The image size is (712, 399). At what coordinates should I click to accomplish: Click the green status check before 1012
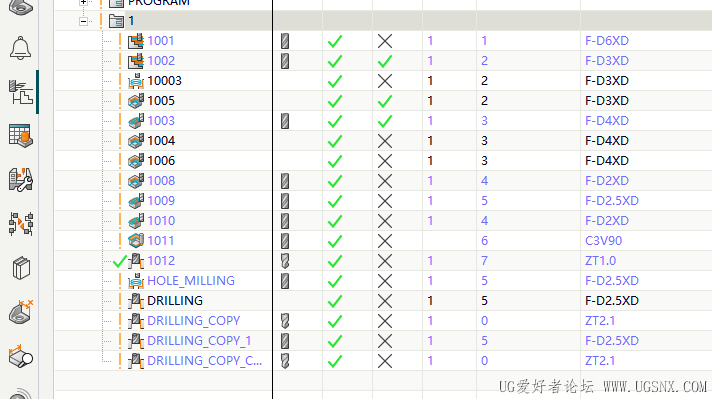pyautogui.click(x=119, y=261)
